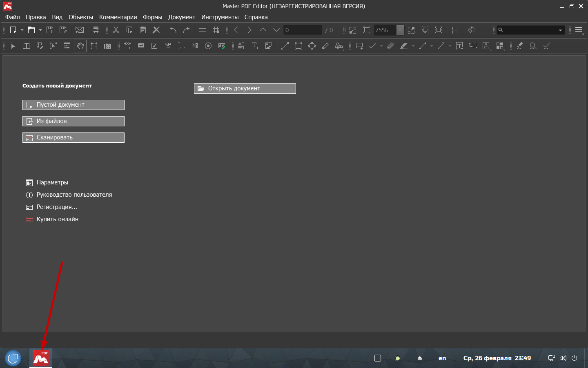Click Master PDF Editor taskbar icon
This screenshot has width=588, height=368.
[41, 358]
